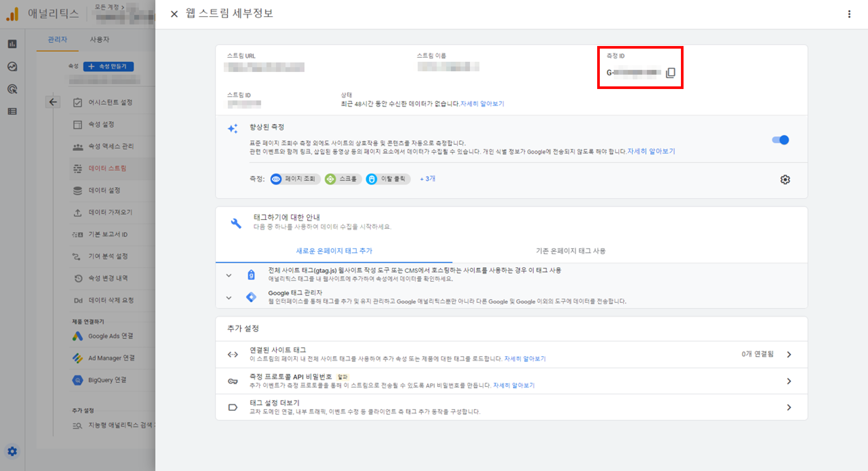
Task: Switch to the existing on-page tag tab
Action: point(570,250)
